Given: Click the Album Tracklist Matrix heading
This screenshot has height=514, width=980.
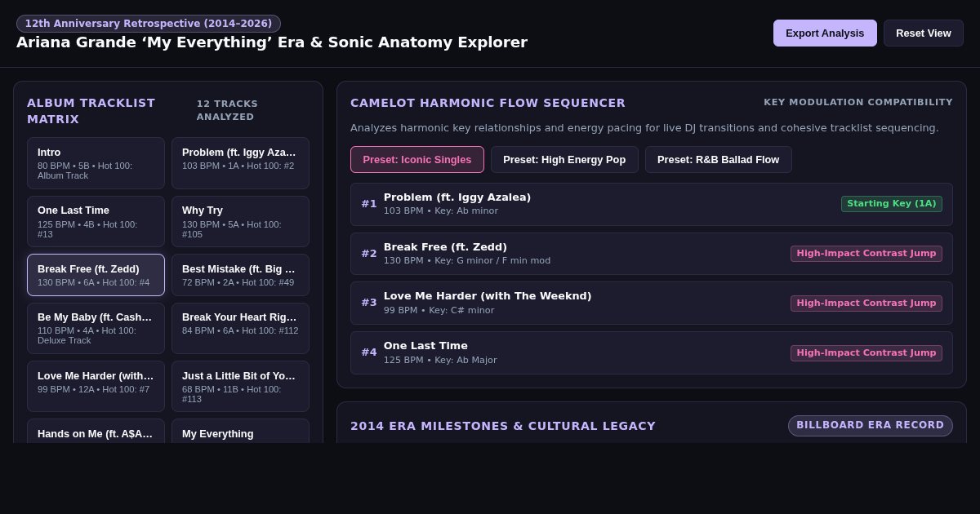Looking at the screenshot, I should pyautogui.click(x=91, y=111).
